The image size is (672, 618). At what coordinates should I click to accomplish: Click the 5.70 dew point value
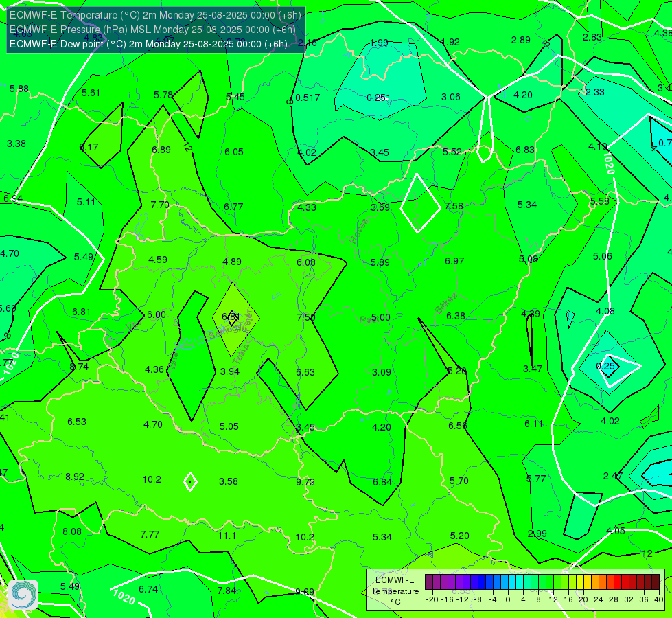[459, 481]
